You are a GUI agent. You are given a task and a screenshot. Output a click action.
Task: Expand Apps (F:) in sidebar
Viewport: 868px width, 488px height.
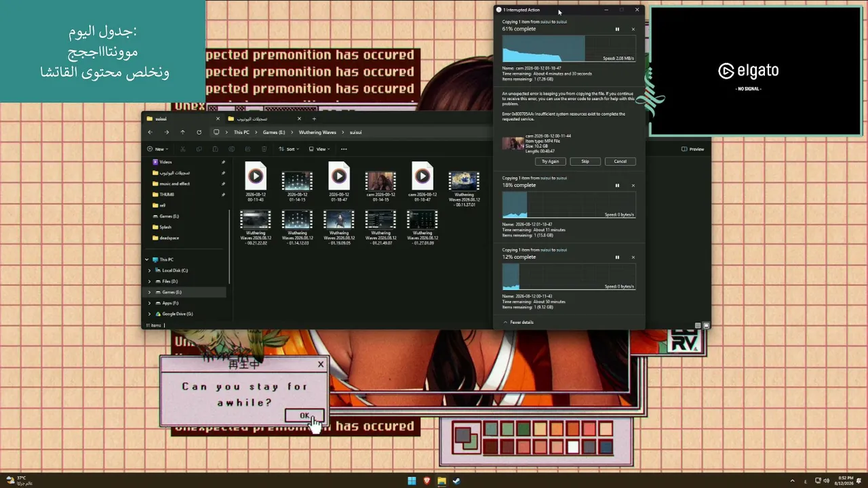pyautogui.click(x=150, y=303)
